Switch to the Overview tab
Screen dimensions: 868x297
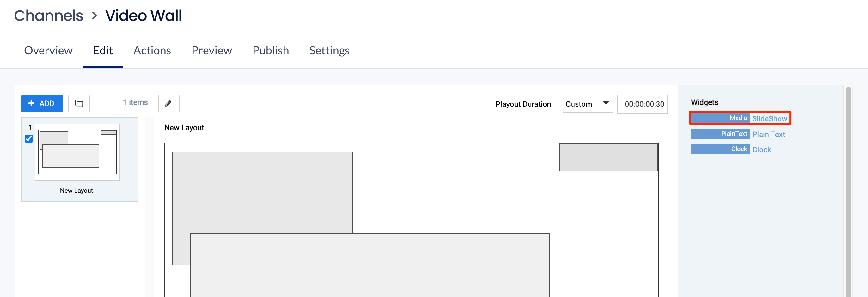(48, 51)
